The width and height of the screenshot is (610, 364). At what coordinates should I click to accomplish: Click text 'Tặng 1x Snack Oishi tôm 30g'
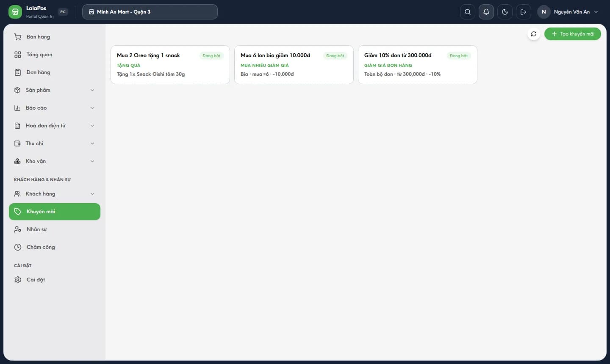[x=151, y=74]
